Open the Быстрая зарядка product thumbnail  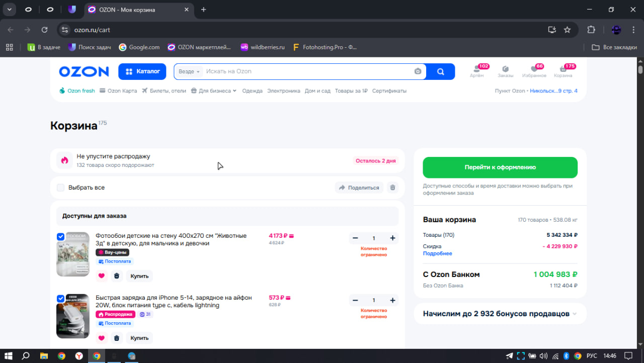tap(73, 316)
